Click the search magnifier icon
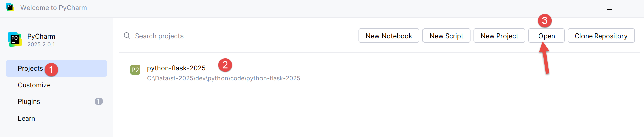This screenshot has width=644, height=137. (127, 36)
